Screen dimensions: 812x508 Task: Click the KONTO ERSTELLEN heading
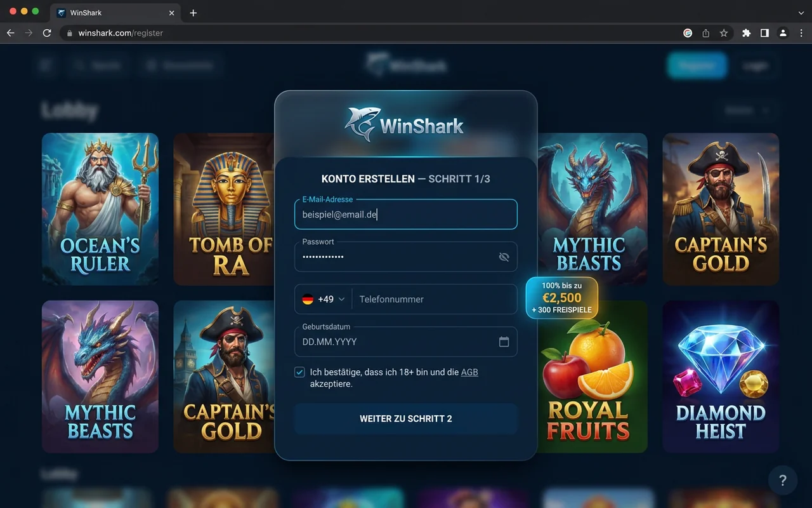368,179
